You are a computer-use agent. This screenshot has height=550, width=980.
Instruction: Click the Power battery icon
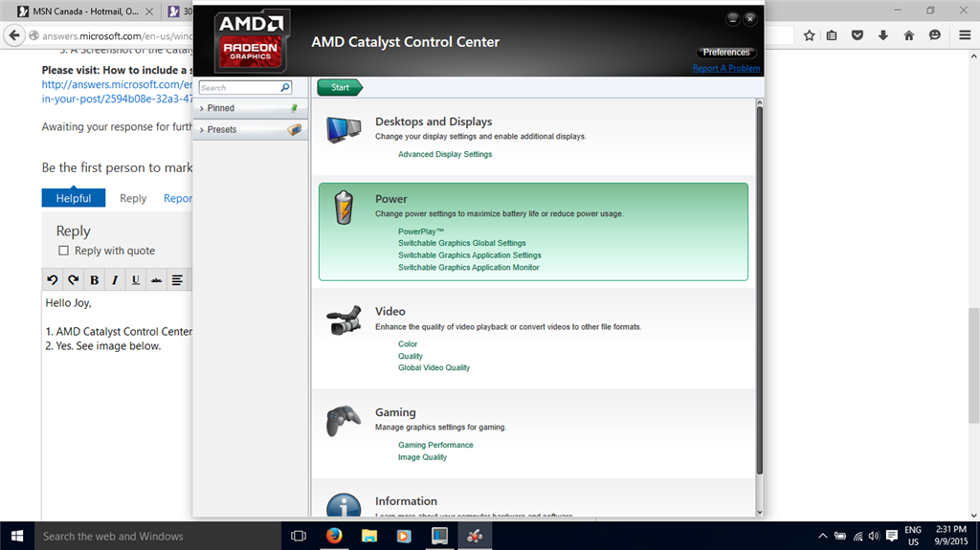(x=344, y=208)
